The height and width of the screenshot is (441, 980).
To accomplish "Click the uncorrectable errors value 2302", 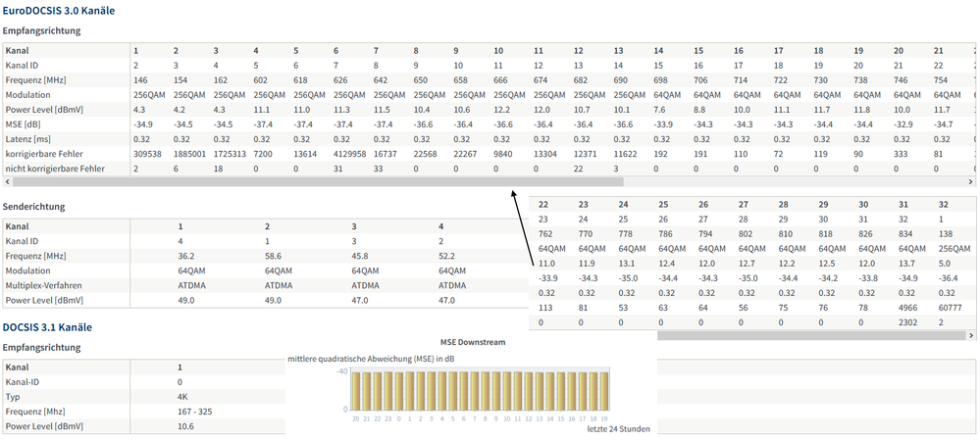I will [x=908, y=322].
